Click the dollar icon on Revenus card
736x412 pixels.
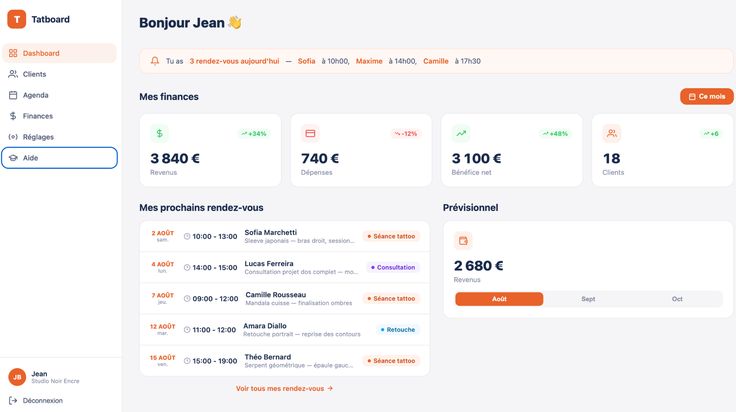160,134
